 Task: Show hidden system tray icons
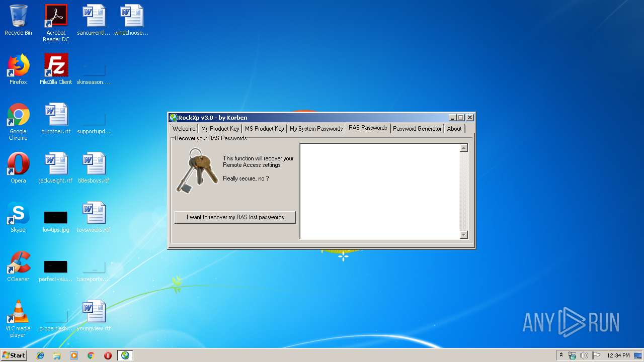561,355
